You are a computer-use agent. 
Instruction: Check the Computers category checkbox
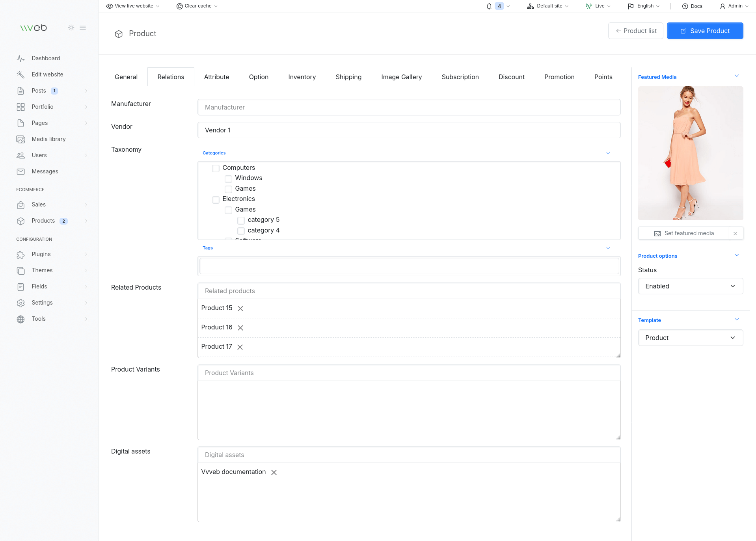(216, 168)
